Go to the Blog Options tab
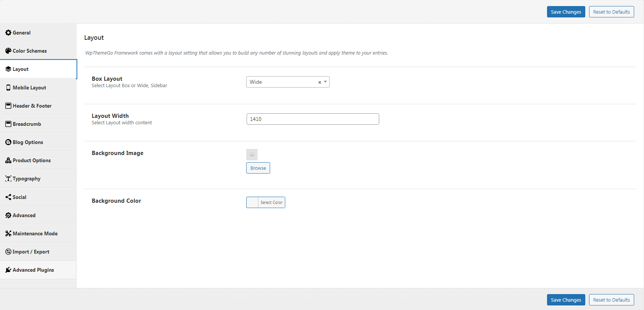 click(28, 142)
